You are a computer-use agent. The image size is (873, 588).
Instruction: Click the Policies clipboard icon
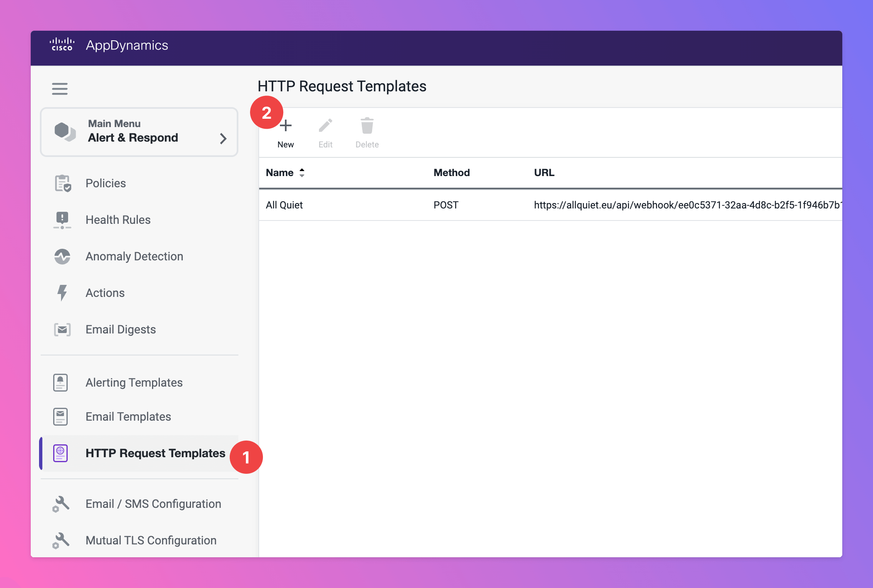click(63, 183)
